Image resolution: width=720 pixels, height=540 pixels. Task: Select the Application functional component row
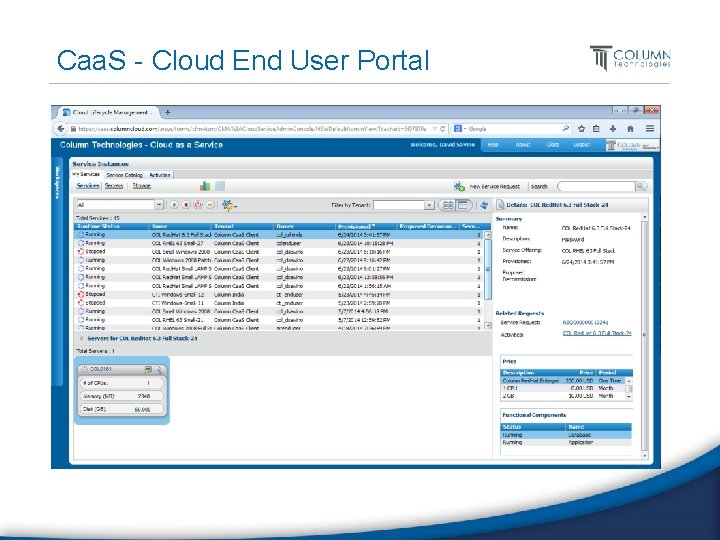(566, 442)
